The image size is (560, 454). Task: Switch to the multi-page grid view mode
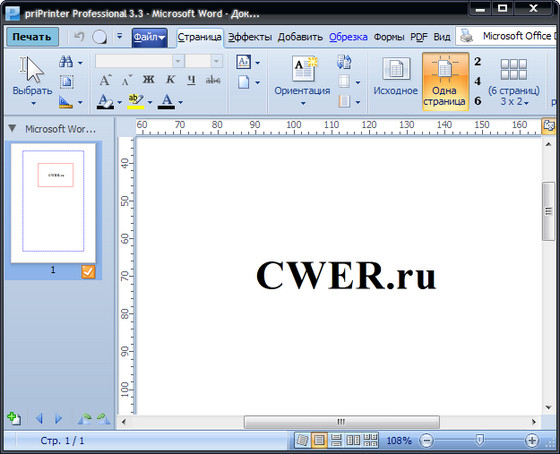(370, 440)
